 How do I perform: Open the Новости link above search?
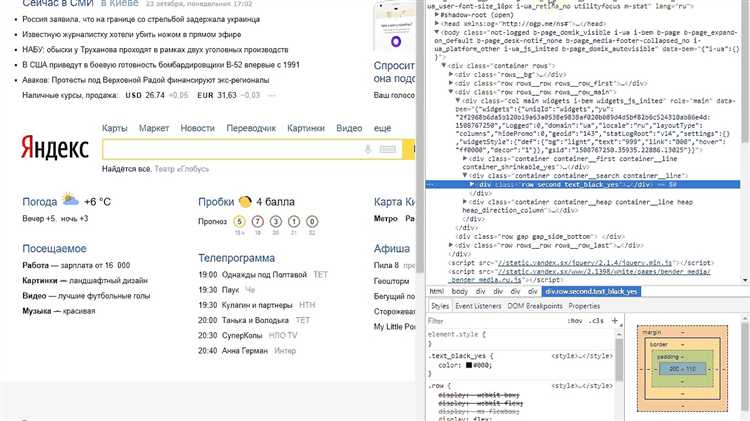(198, 128)
